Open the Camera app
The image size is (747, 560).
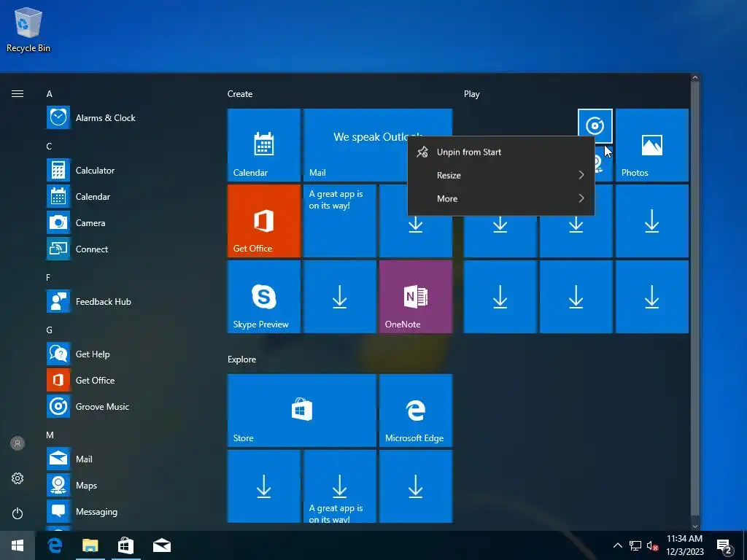click(76, 222)
